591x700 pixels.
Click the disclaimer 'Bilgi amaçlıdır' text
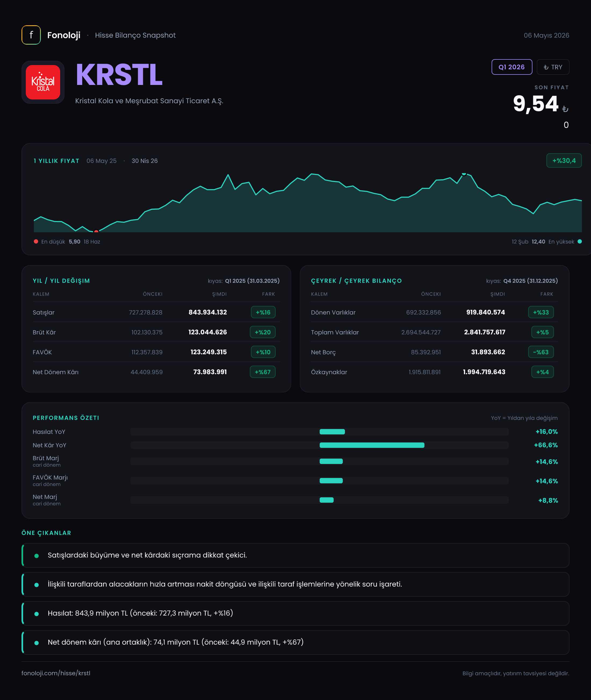[x=516, y=673]
